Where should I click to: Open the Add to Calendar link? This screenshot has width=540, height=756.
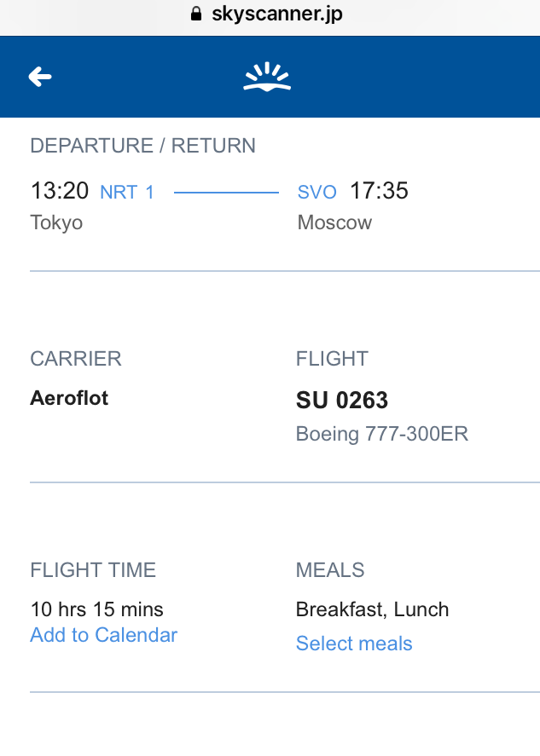pyautogui.click(x=104, y=634)
